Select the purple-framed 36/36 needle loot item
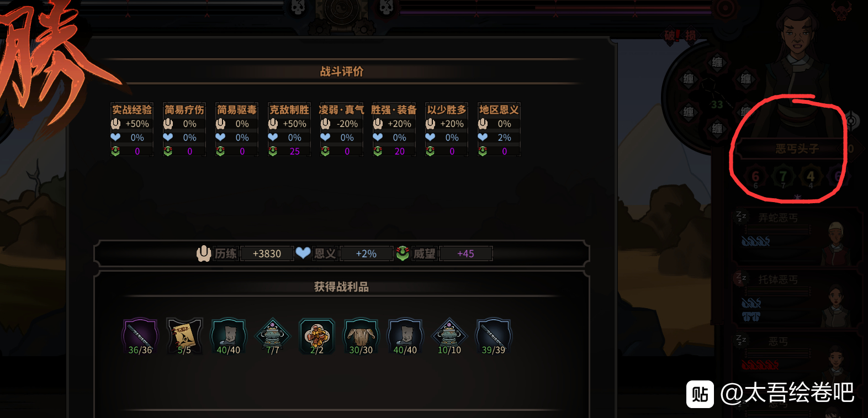The width and height of the screenshot is (868, 418). pyautogui.click(x=140, y=336)
